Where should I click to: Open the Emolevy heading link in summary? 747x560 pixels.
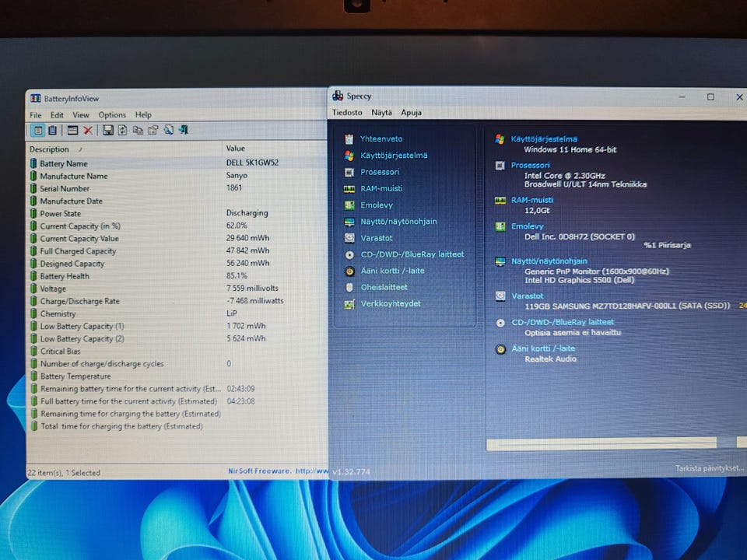point(527,226)
